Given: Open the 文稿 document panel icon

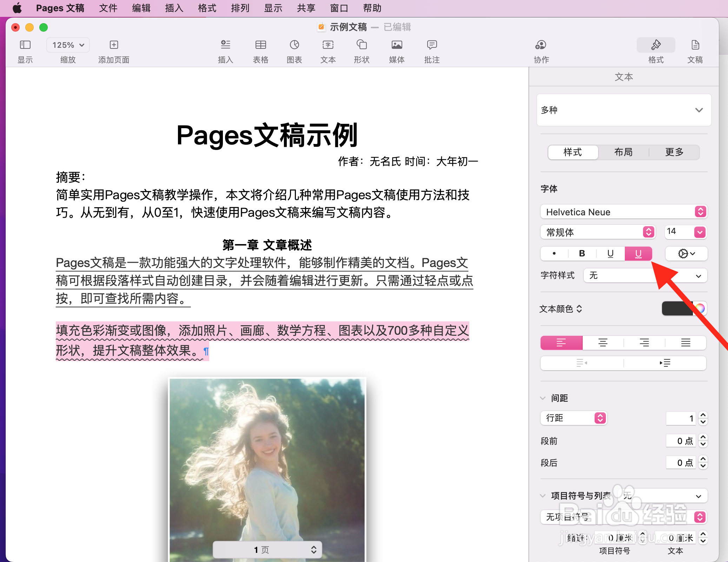Looking at the screenshot, I should point(695,45).
